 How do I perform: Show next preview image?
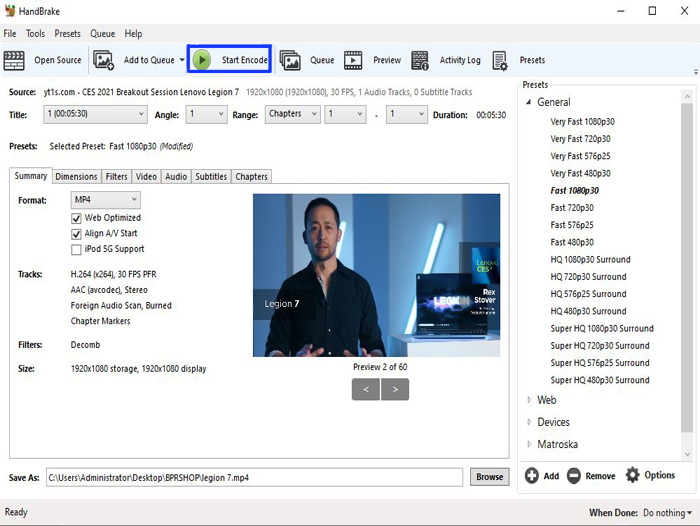tap(395, 389)
